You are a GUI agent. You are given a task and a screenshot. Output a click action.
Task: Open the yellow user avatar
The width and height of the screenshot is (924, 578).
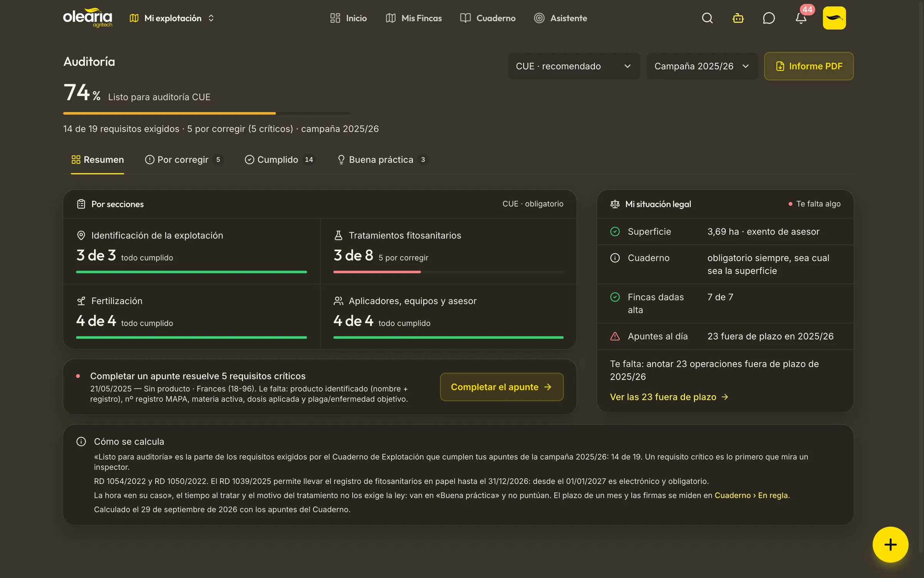coord(834,18)
